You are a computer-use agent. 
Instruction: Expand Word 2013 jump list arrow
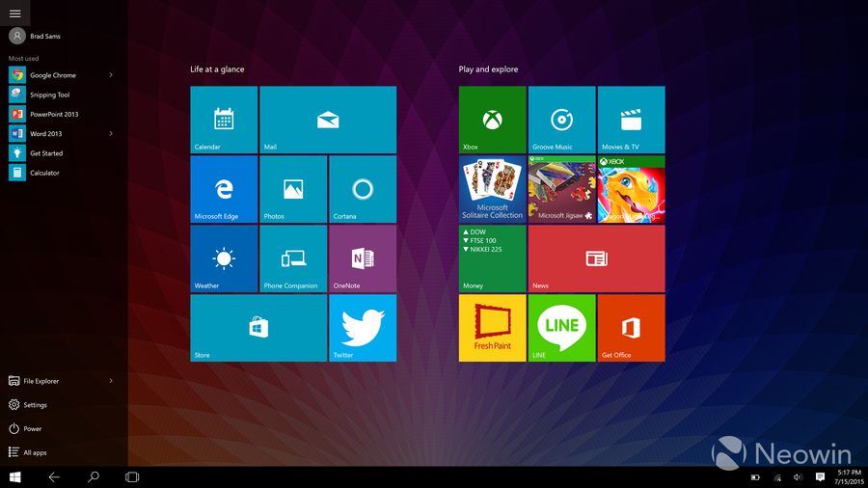[111, 133]
